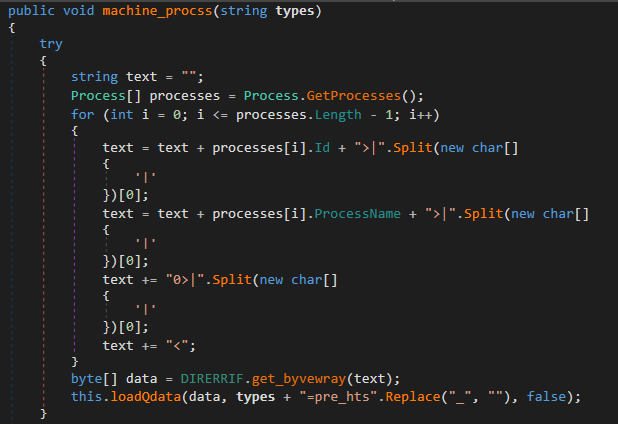
Task: Place cursor on the try keyword
Action: pos(51,44)
